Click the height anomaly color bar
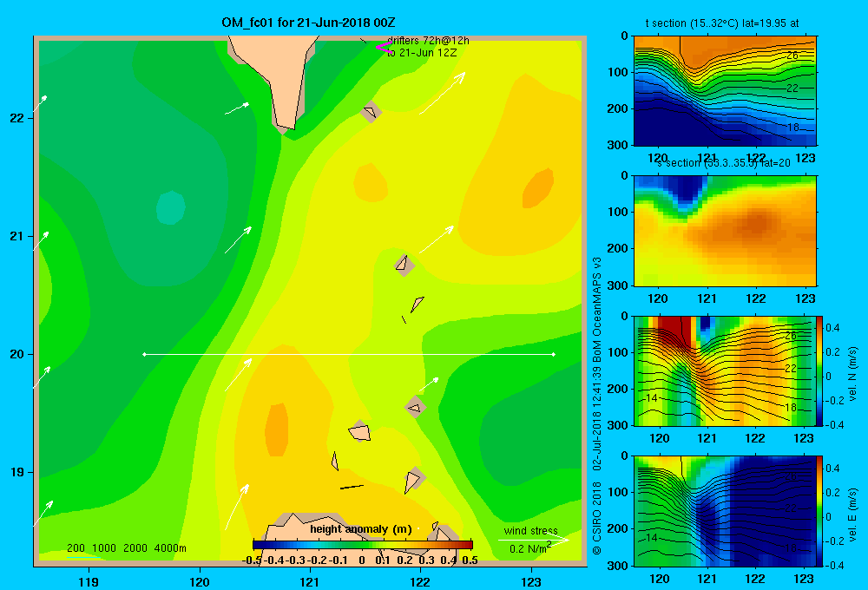The width and height of the screenshot is (868, 590). (363, 545)
